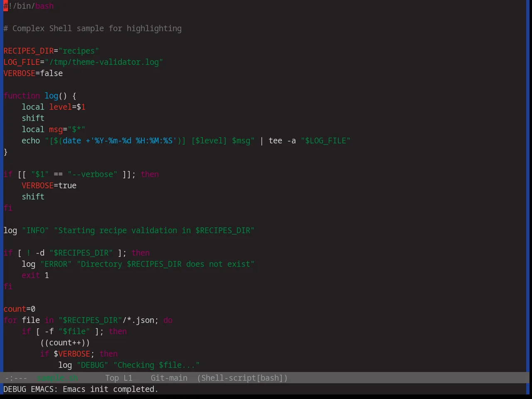532x399 pixels.
Task: Click the VERBOSE=true line
Action: click(49, 185)
